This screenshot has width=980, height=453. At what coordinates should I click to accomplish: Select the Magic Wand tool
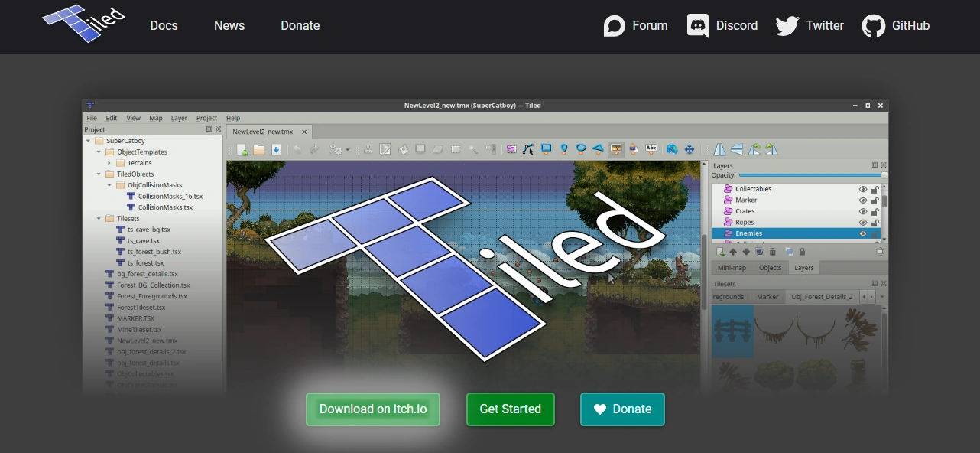(x=473, y=149)
